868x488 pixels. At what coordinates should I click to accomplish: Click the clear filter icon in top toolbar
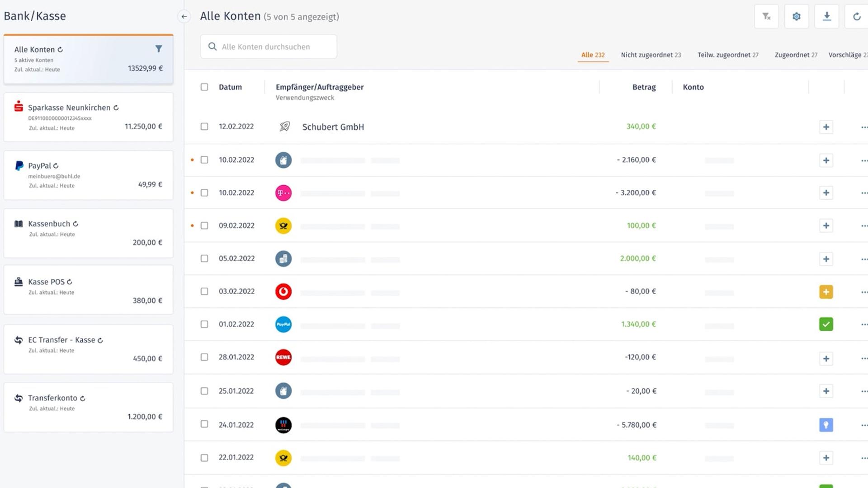766,17
